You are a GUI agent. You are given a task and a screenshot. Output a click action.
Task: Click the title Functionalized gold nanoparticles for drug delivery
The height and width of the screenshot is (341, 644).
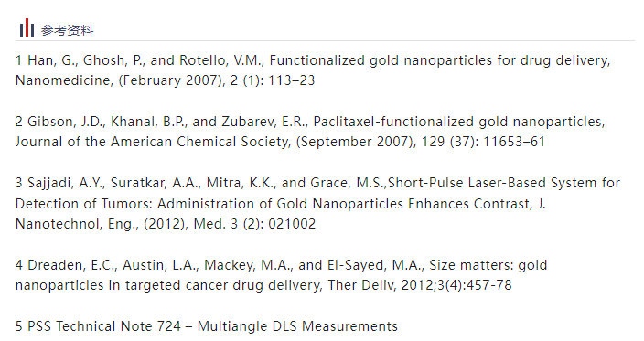tap(440, 60)
